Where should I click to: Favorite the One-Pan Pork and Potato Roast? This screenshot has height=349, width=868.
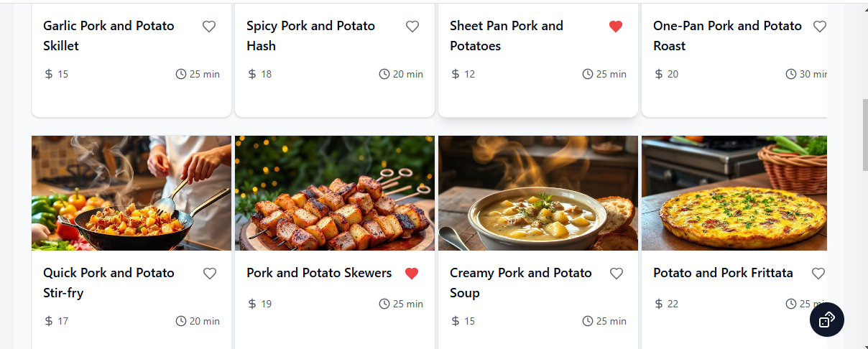[819, 27]
